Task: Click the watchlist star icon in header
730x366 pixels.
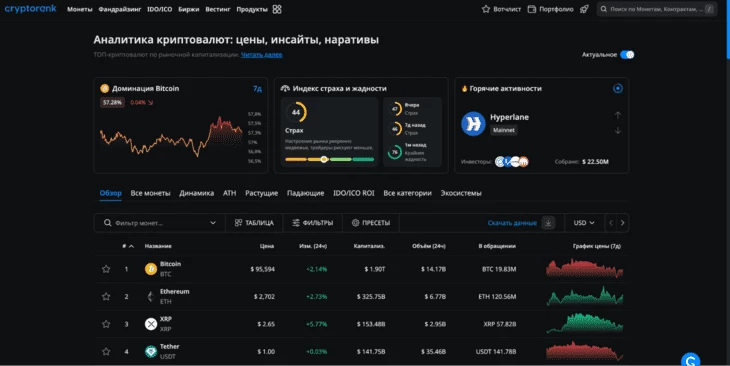Action: click(486, 9)
